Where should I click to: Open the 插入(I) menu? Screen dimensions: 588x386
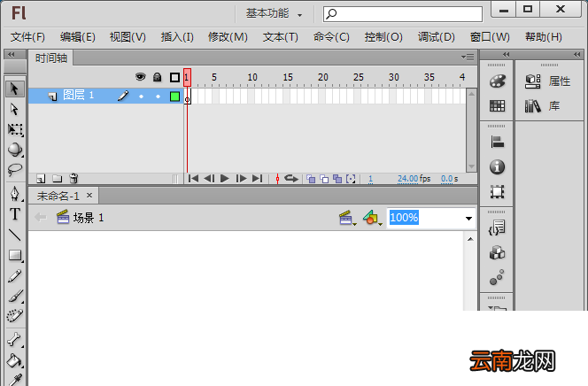coord(177,37)
